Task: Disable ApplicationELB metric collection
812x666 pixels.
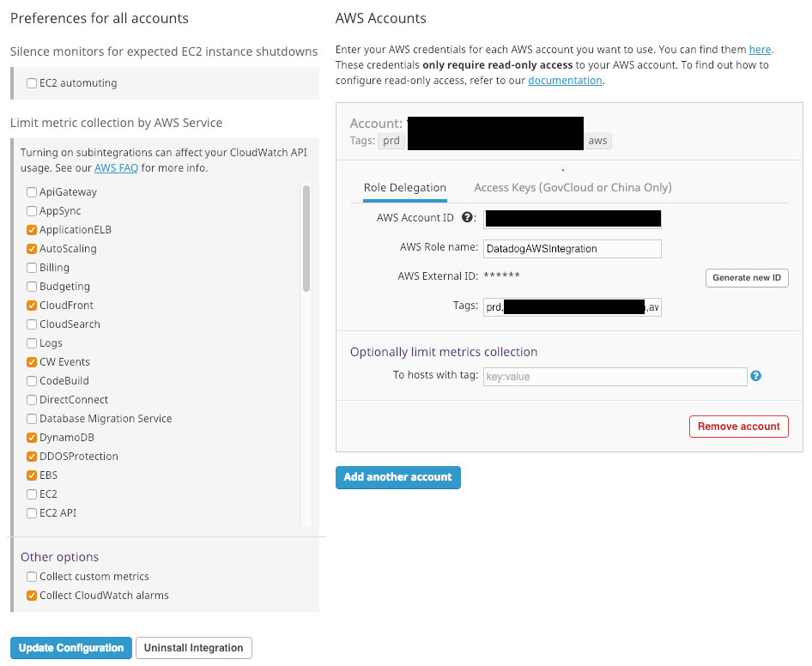Action: pyautogui.click(x=31, y=229)
